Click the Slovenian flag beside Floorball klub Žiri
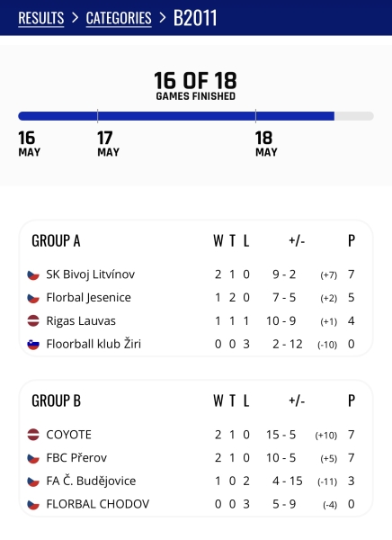Viewport: 392px width, 540px height. 33,344
